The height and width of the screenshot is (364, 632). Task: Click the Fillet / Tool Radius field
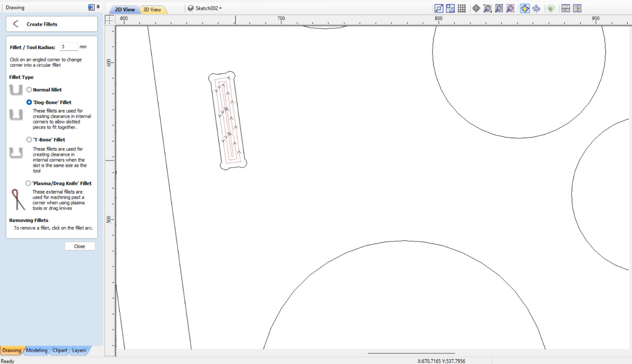[x=68, y=47]
